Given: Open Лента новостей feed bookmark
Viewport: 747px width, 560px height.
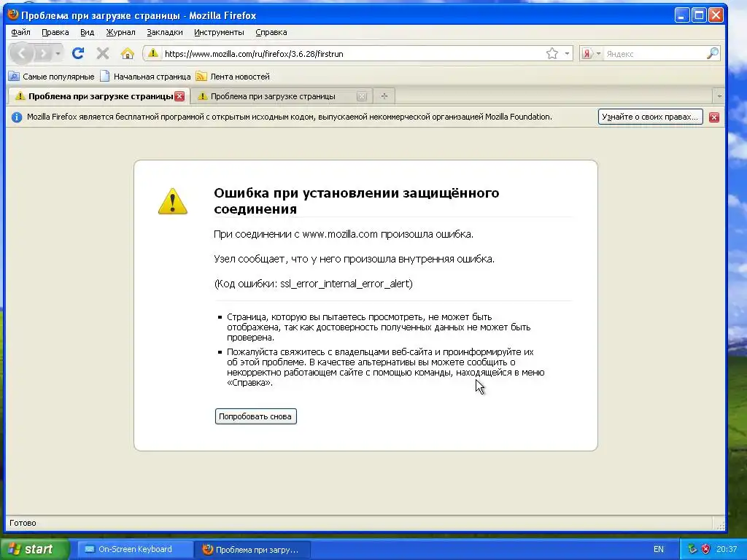Looking at the screenshot, I should 233,76.
